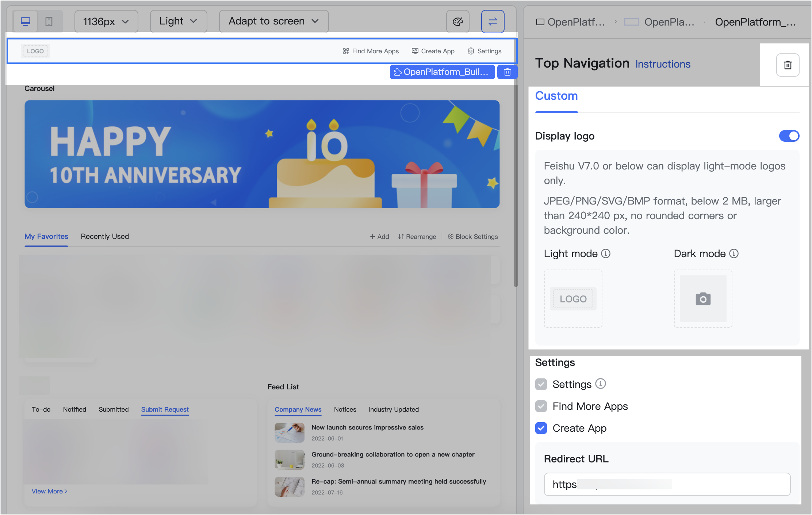Click the theme palette icon button
Screen dimensions: 812x515
pyautogui.click(x=458, y=22)
